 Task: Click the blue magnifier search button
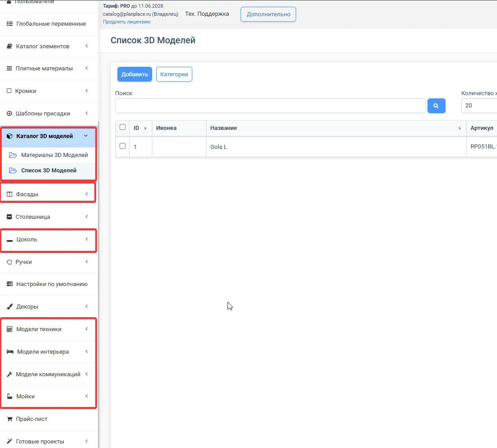tap(436, 106)
